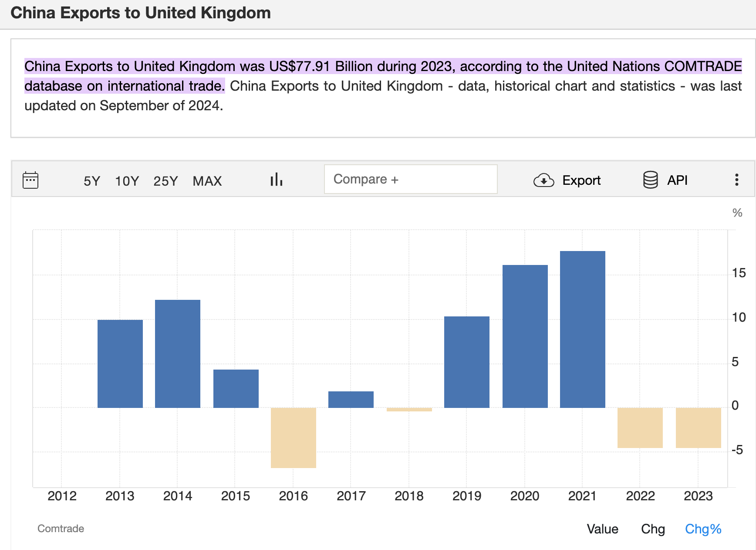Select the 5Y time range
The height and width of the screenshot is (550, 756).
click(92, 181)
